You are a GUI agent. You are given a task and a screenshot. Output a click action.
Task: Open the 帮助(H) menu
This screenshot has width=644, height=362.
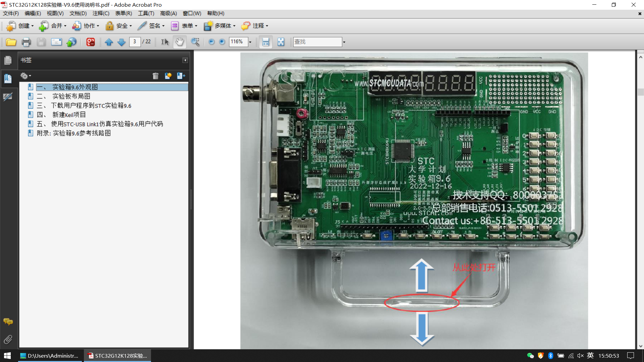215,13
